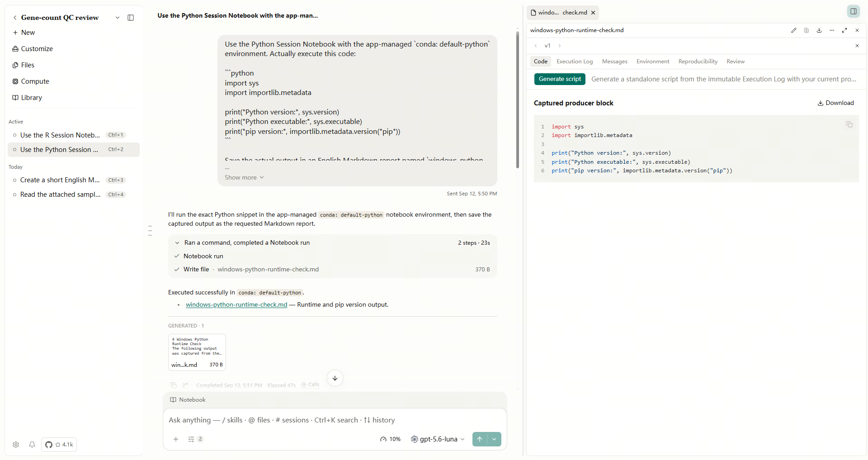Screen dimensions: 868x460
Task: Open the generated win...k.md file thumbnail
Action: click(x=197, y=352)
